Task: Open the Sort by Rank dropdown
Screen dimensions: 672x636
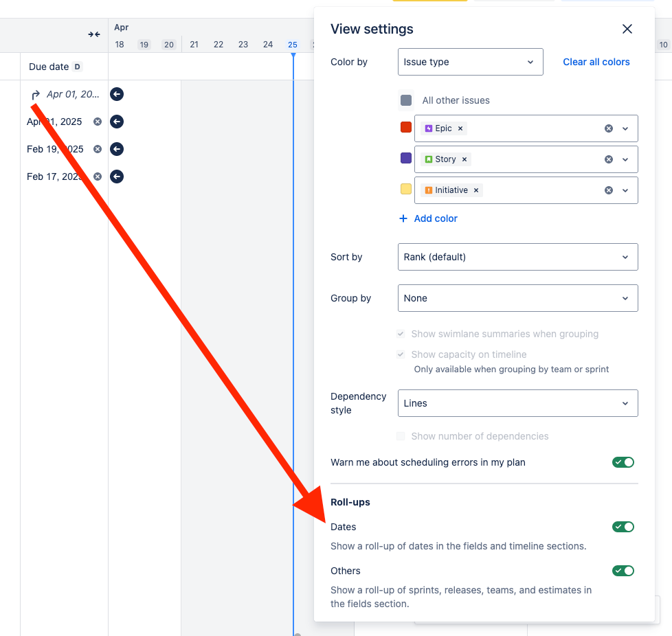Action: coord(517,257)
